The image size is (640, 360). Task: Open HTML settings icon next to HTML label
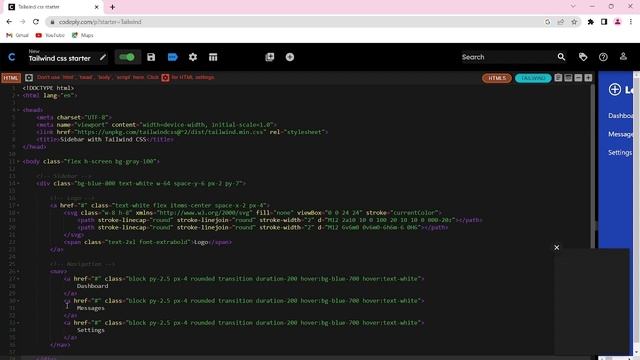(29, 78)
